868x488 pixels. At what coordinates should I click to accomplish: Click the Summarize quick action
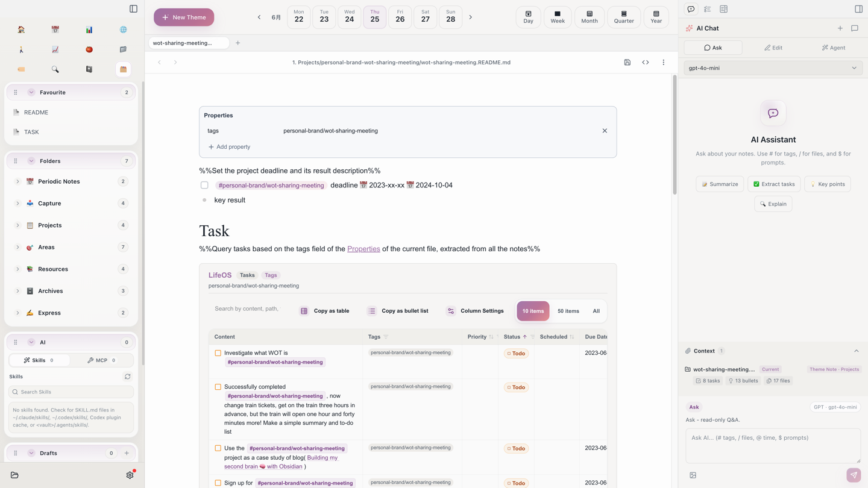coord(720,184)
